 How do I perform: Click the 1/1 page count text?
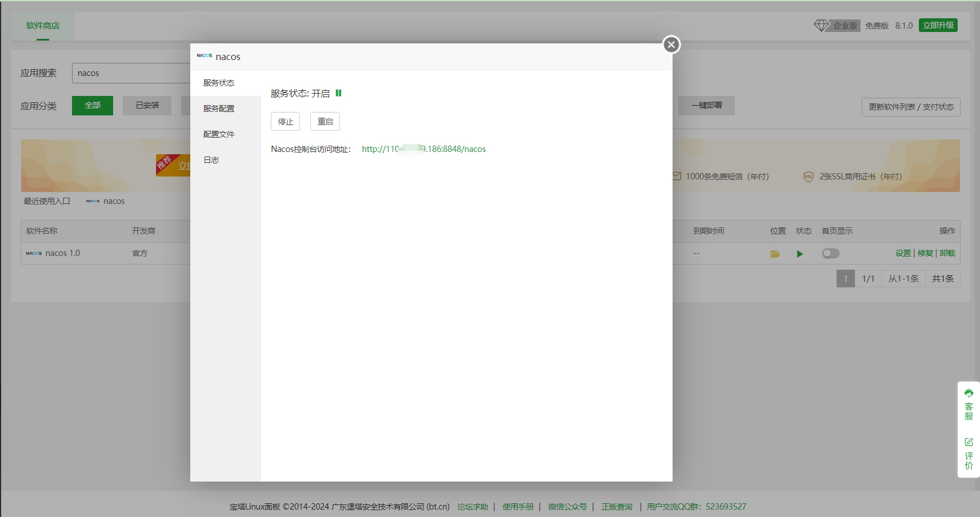(x=868, y=279)
